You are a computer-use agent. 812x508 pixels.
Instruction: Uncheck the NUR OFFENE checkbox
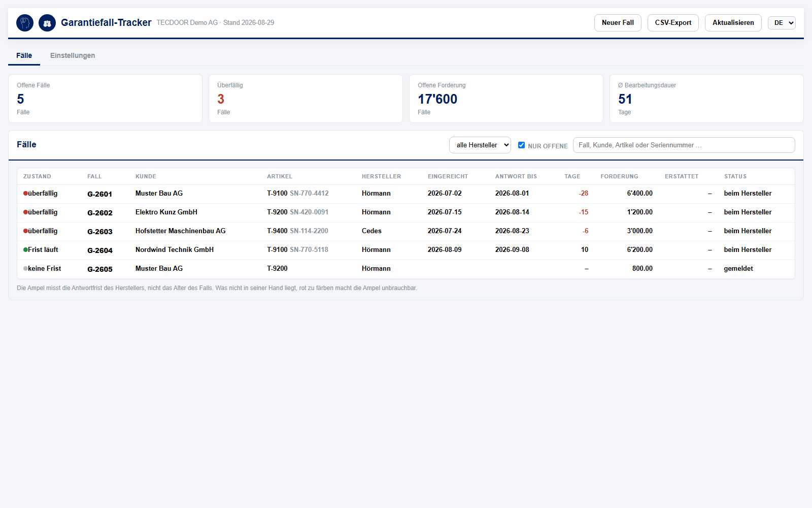[521, 145]
